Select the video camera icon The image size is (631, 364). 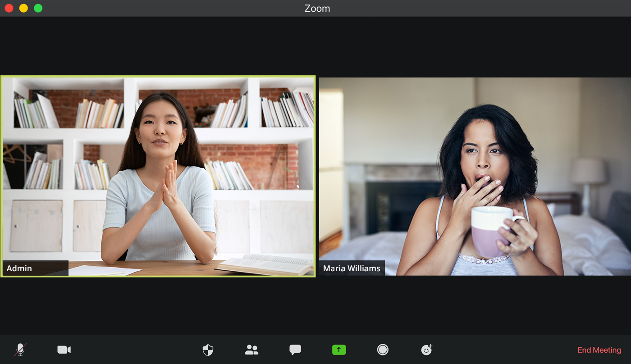[64, 350]
